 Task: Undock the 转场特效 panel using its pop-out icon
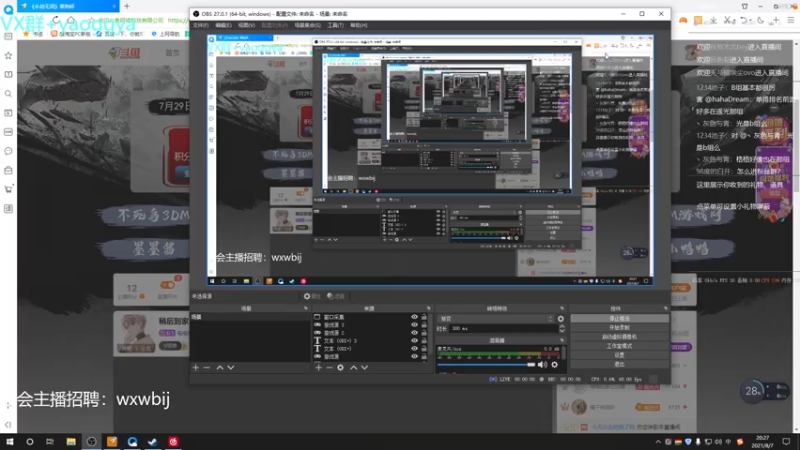pos(562,308)
